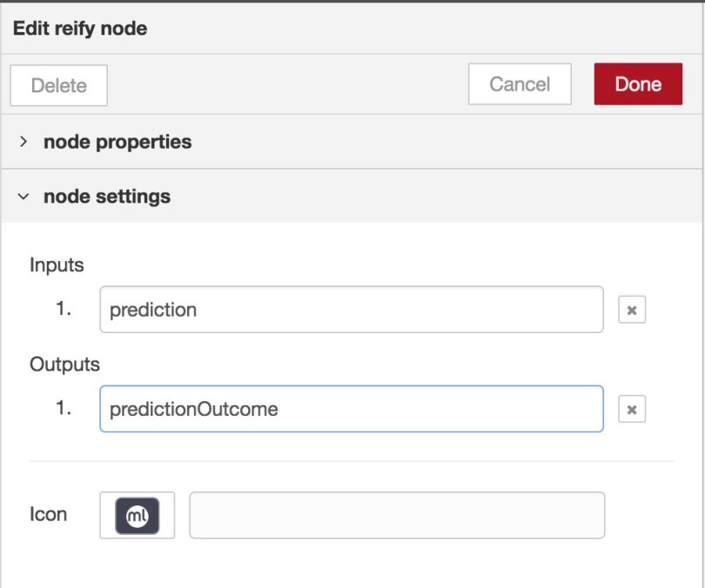Collapse node settings using its chevron
The width and height of the screenshot is (705, 588).
coord(24,197)
